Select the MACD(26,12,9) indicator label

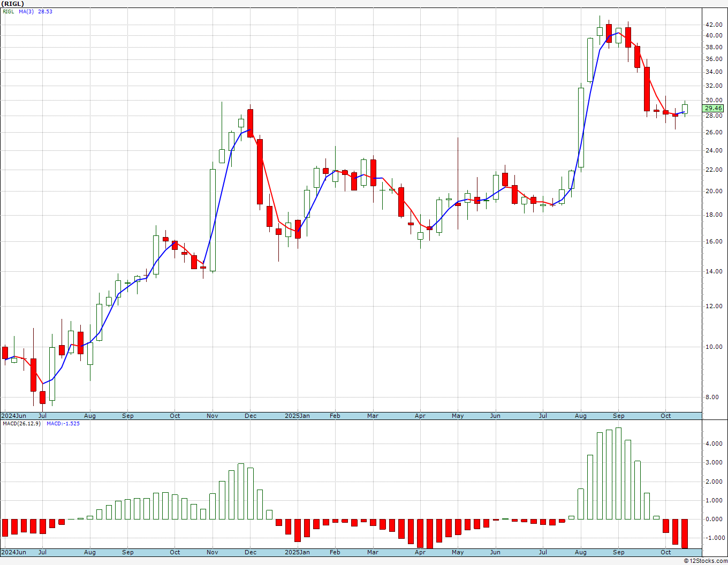21,423
